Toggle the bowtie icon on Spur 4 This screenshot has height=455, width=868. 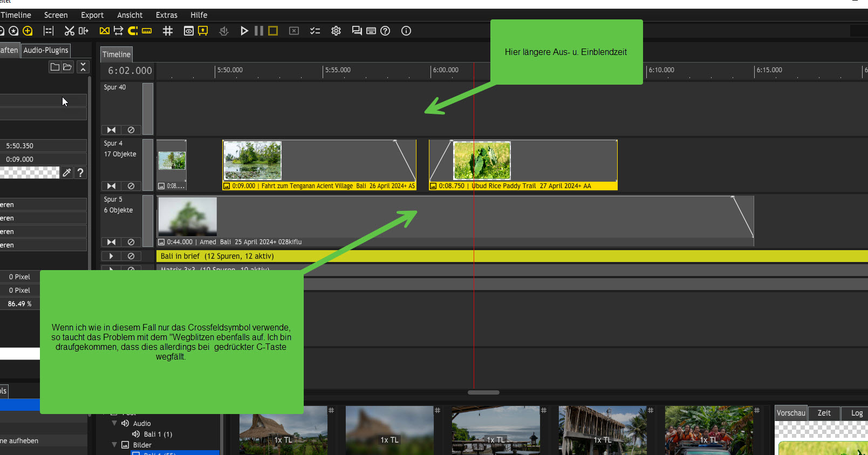pos(111,186)
